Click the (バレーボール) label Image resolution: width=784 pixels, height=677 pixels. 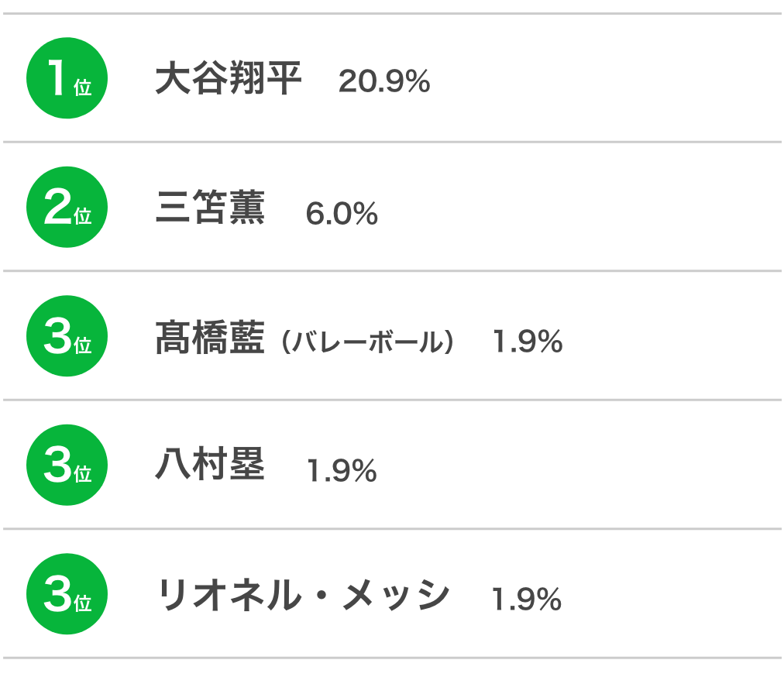pos(368,342)
